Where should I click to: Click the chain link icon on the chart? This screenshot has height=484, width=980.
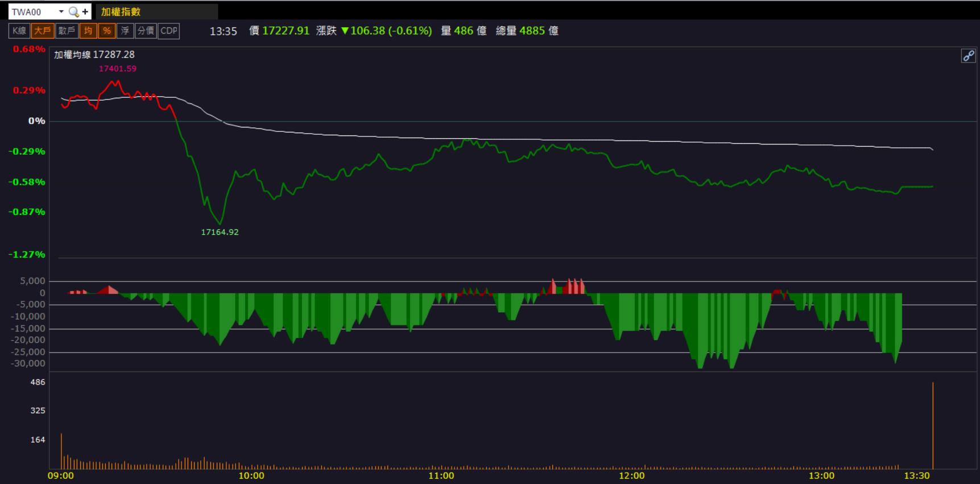coord(968,56)
